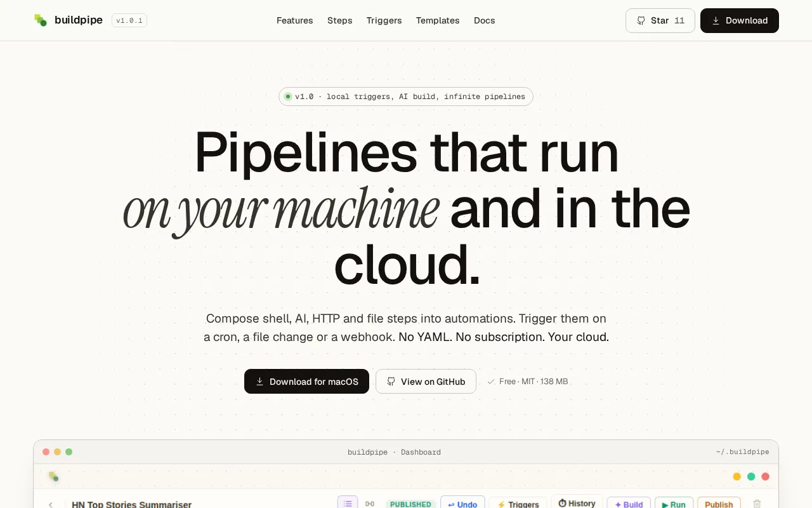This screenshot has height=508, width=812.
Task: Open the Steps nav link
Action: click(340, 20)
